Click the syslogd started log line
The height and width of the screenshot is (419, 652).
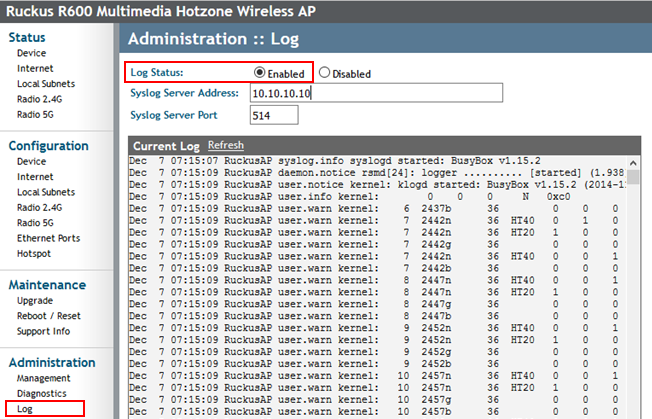pyautogui.click(x=335, y=161)
